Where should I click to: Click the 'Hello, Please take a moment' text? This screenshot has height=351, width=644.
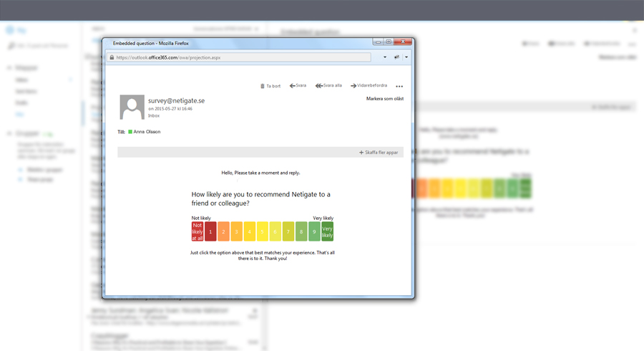point(260,173)
